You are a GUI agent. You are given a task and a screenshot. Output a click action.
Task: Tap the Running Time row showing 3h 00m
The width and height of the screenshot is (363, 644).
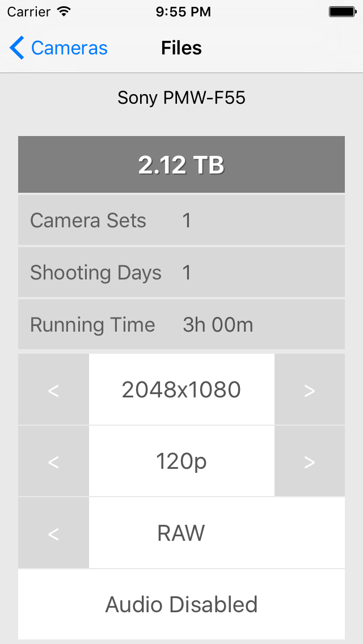181,324
